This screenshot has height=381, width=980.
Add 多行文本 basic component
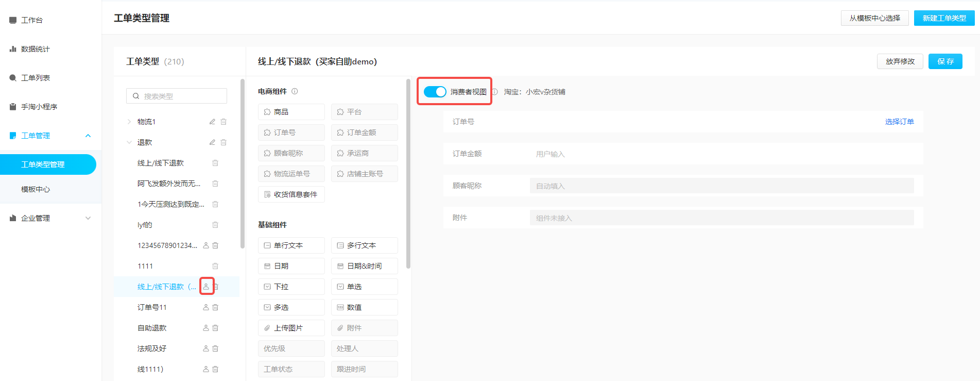pyautogui.click(x=365, y=245)
